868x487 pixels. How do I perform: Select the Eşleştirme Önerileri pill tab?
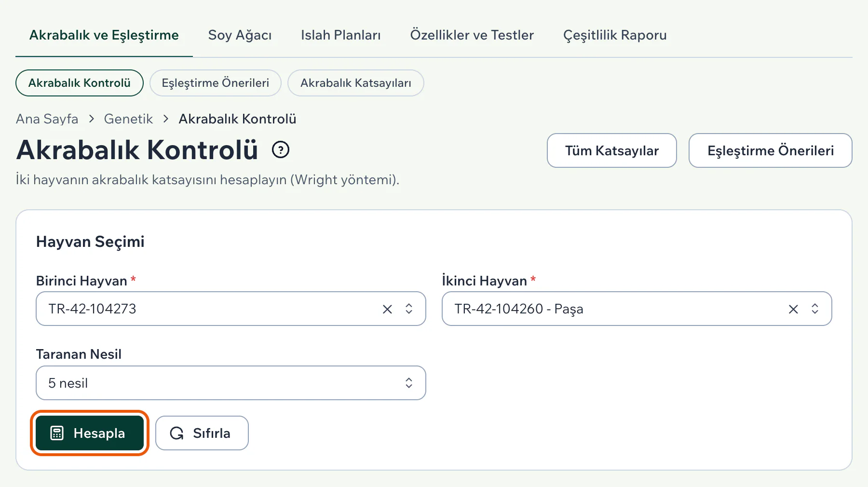(x=216, y=83)
